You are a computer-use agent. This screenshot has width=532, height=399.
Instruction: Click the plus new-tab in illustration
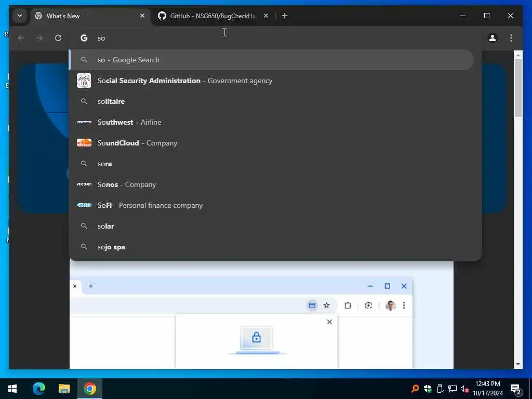[90, 286]
